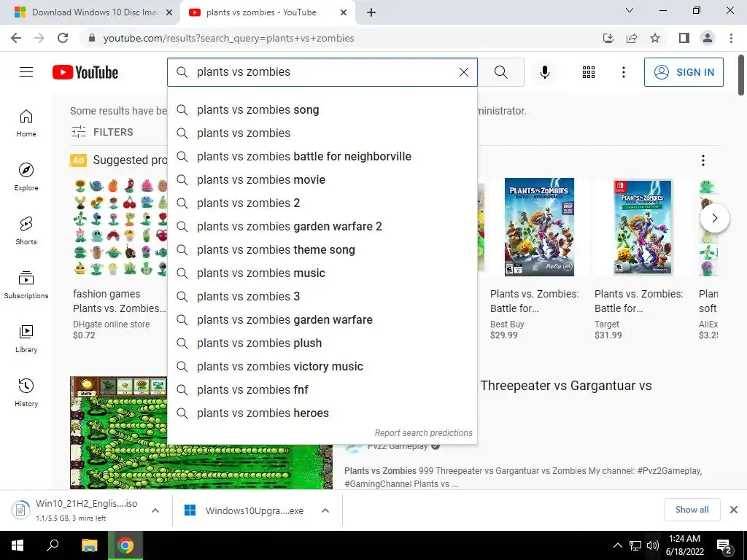
Task: Choose suggestion 'plants vs zombies 3'
Action: point(322,296)
